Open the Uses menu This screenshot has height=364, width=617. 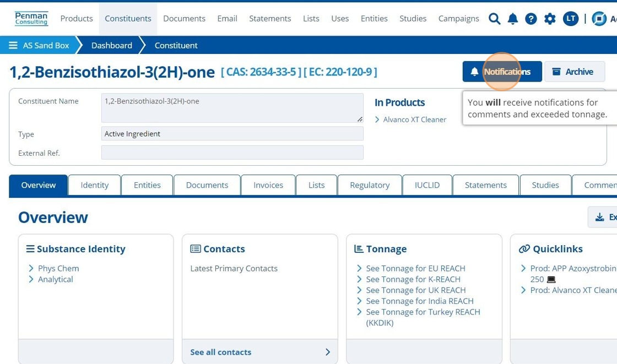pyautogui.click(x=340, y=19)
